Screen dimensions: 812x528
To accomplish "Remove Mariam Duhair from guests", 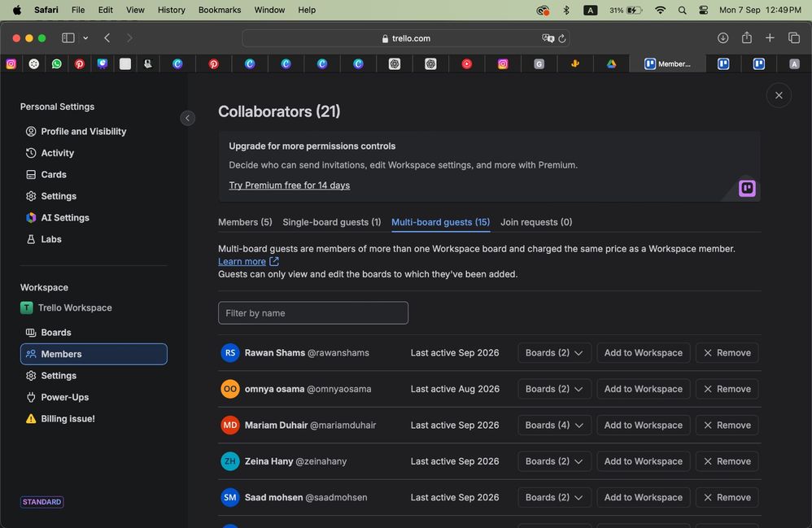I will [727, 425].
